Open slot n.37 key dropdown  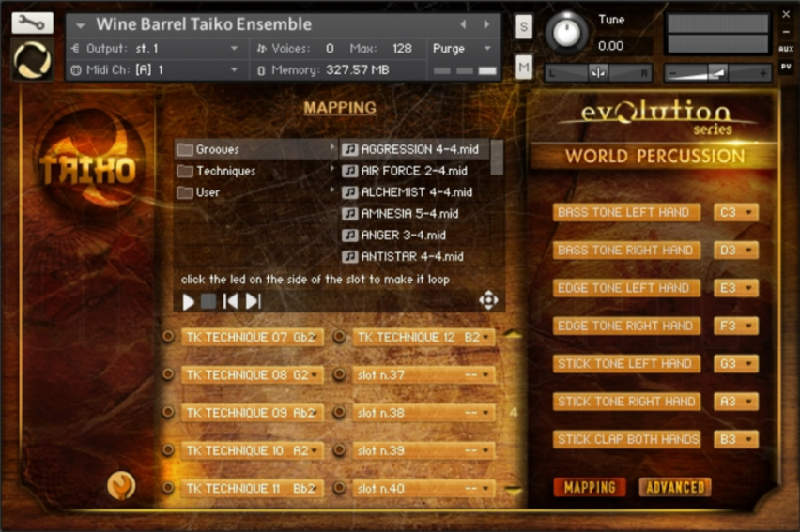[x=424, y=375]
